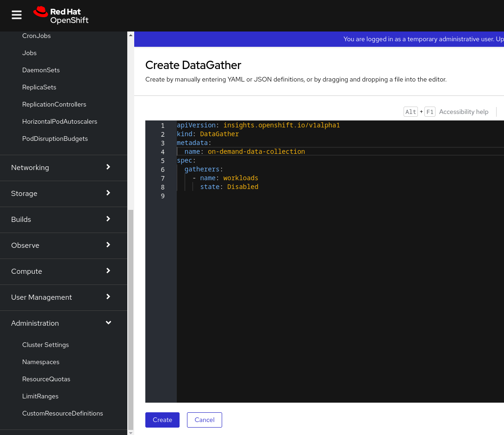Image resolution: width=504 pixels, height=435 pixels.
Task: Click the Create button
Action: pyautogui.click(x=162, y=420)
